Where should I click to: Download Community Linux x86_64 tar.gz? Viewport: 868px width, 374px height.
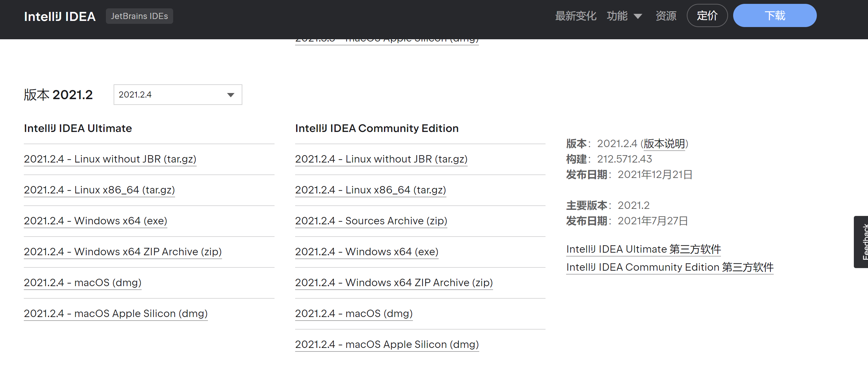(370, 190)
